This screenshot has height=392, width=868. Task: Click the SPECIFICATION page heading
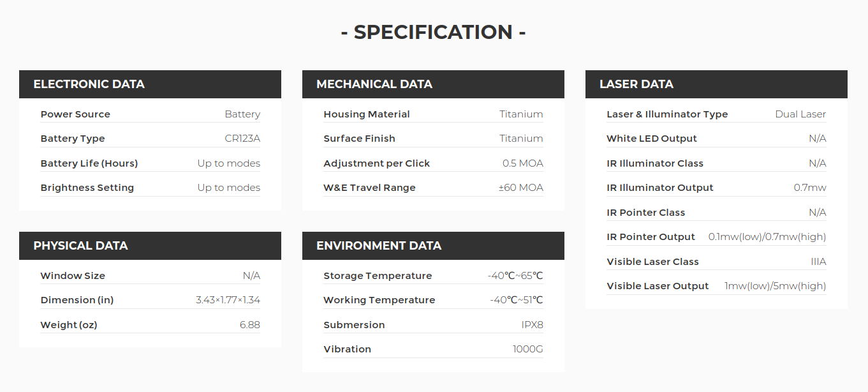click(433, 32)
